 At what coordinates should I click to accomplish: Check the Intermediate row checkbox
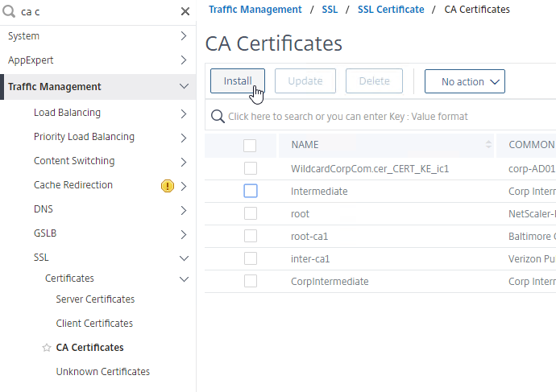coord(251,192)
